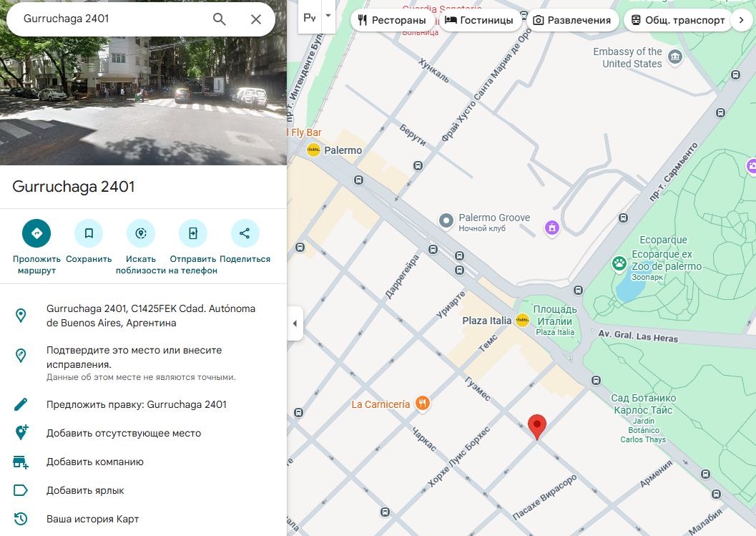Open Ваша история Карт

92,519
